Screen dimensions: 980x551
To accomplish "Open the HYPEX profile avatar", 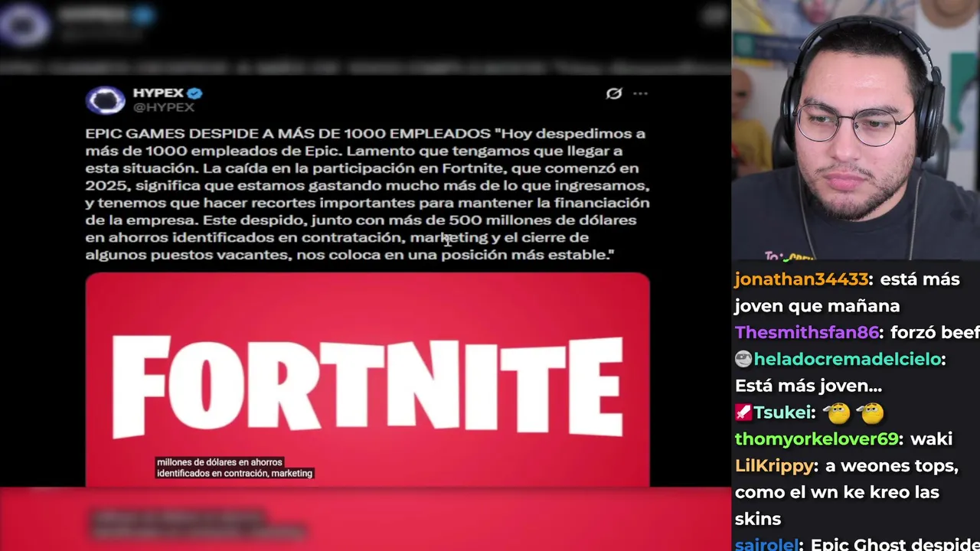I will [x=105, y=99].
